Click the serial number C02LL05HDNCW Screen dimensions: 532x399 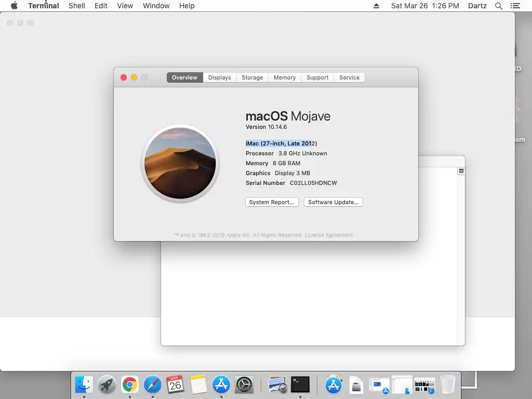[x=313, y=183]
